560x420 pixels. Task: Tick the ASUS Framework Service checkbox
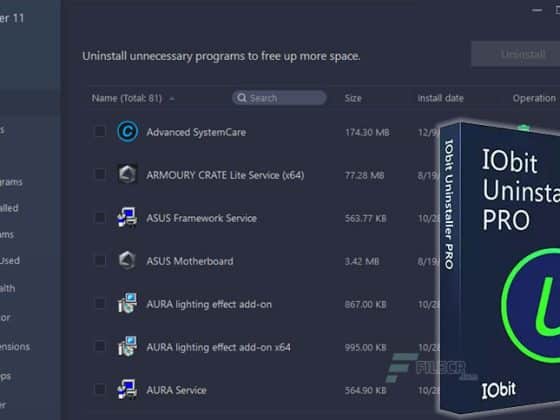[100, 218]
